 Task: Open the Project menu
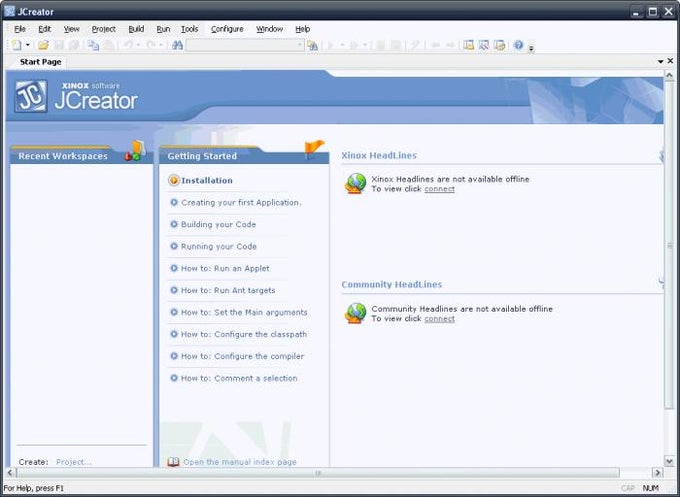pyautogui.click(x=104, y=29)
